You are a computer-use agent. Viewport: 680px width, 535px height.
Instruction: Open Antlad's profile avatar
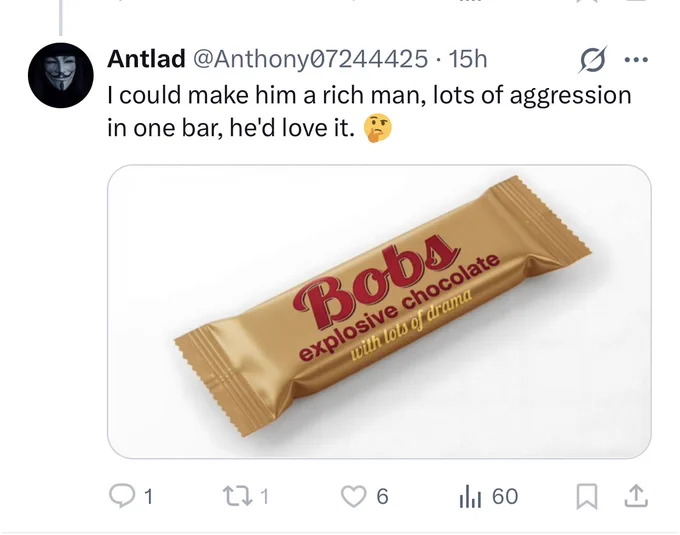click(61, 75)
